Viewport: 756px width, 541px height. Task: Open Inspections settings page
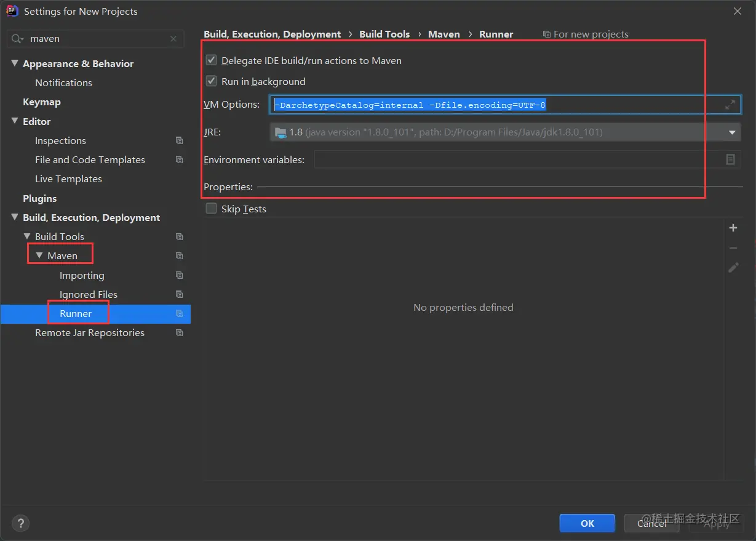click(x=60, y=141)
